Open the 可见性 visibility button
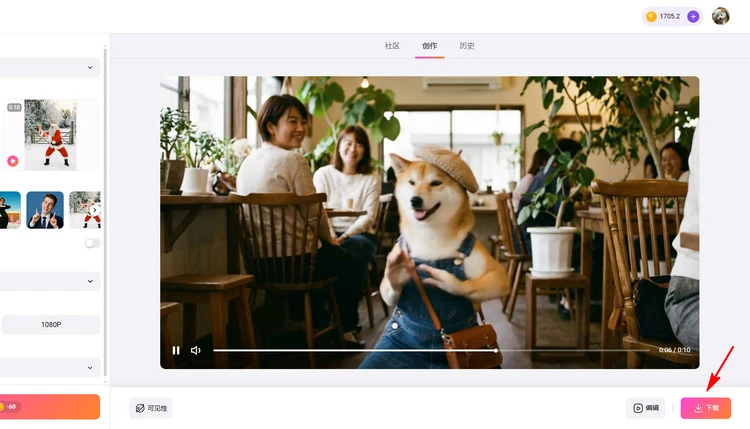 [151, 408]
